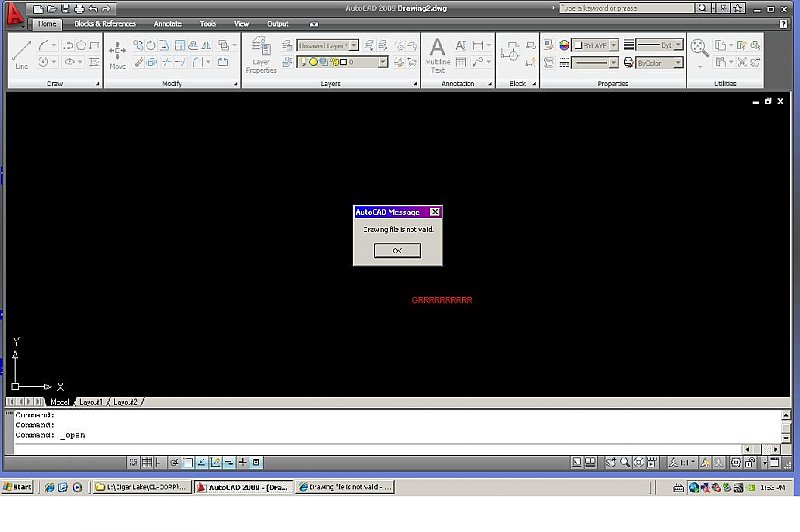Toggle Dynamic Input in the status bar
800x532 pixels.
click(x=229, y=463)
